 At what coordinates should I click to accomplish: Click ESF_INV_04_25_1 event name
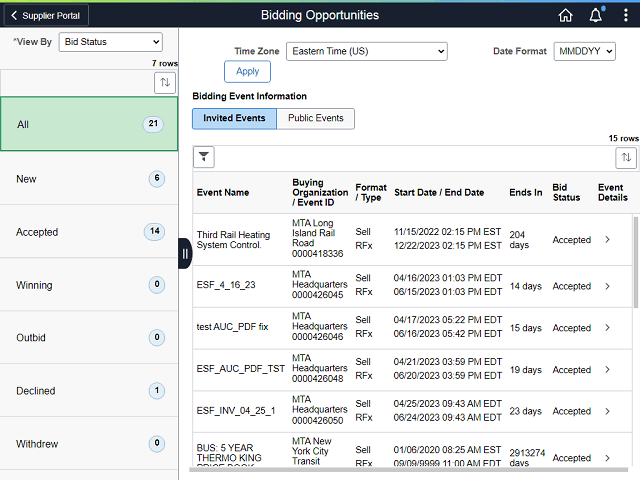(x=236, y=411)
